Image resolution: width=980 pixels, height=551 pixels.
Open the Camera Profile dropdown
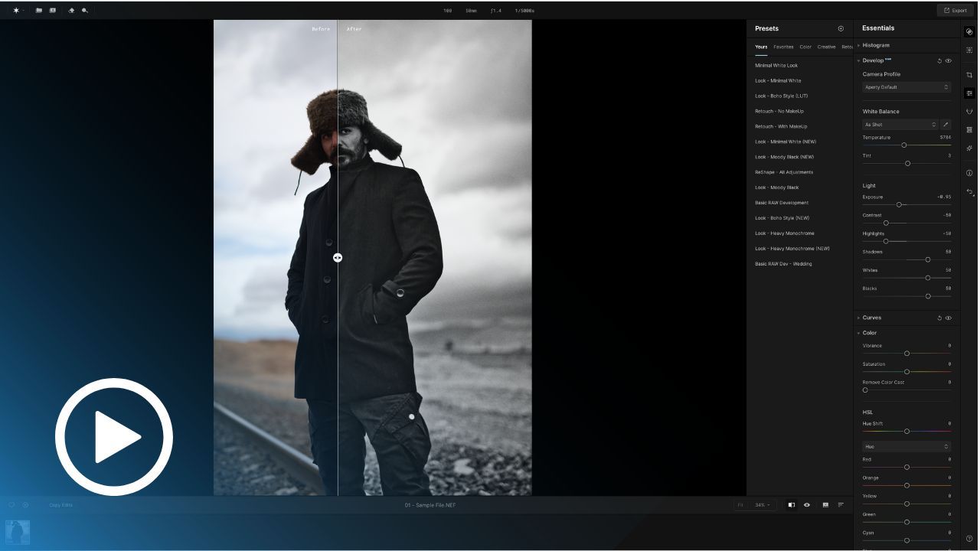[906, 87]
